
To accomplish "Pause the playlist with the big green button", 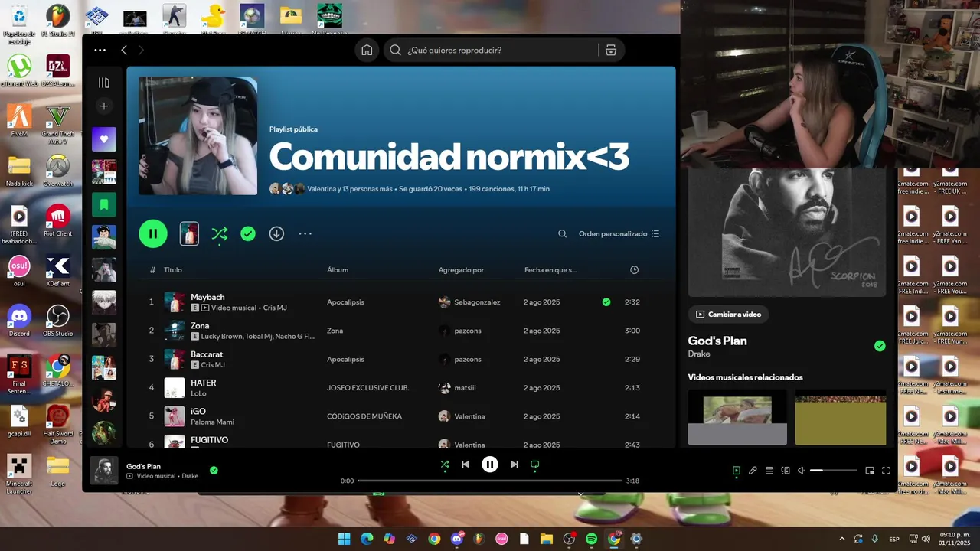I will (153, 233).
